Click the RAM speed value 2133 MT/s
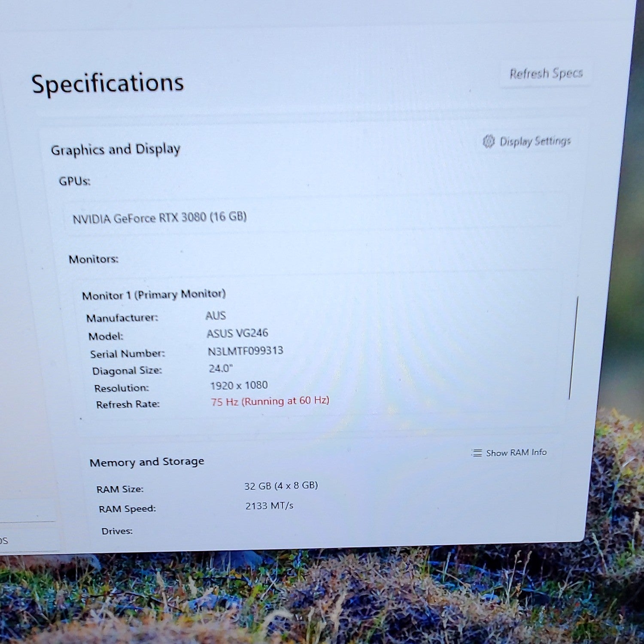Image resolution: width=644 pixels, height=644 pixels. pos(269,506)
